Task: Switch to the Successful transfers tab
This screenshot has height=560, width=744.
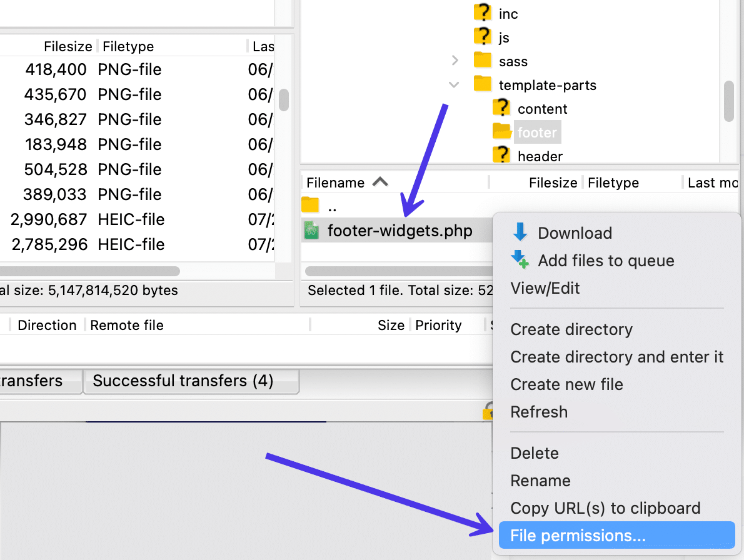Action: (x=191, y=381)
